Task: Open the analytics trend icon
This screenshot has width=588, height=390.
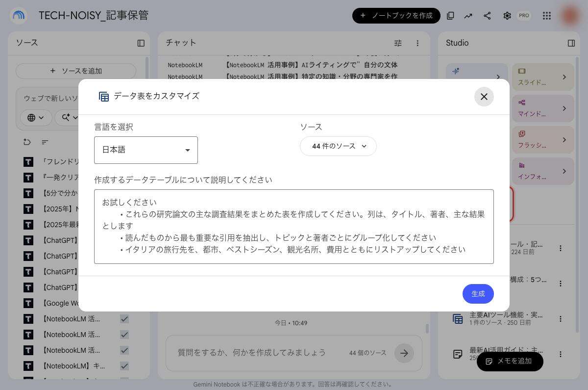Action: point(468,16)
